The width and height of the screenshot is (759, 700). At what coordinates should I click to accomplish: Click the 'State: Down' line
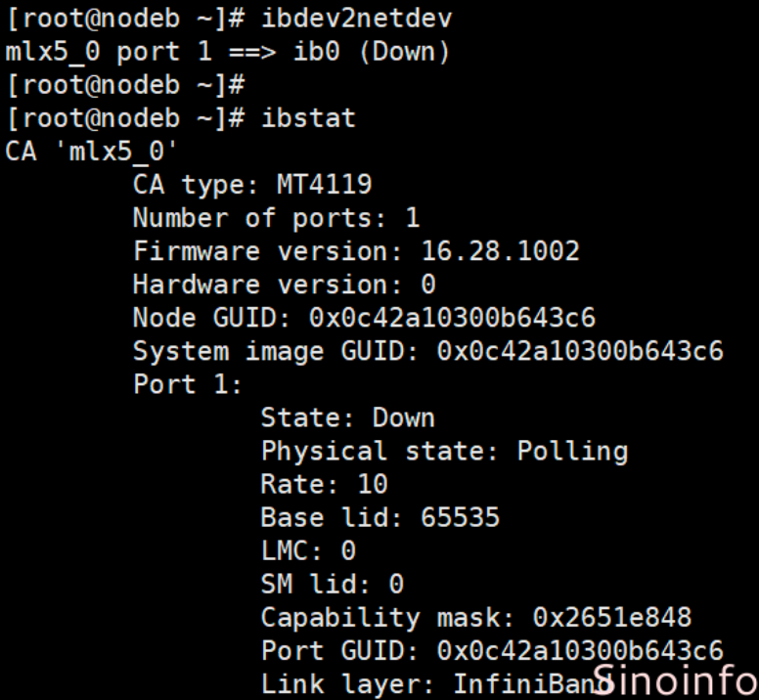(347, 417)
